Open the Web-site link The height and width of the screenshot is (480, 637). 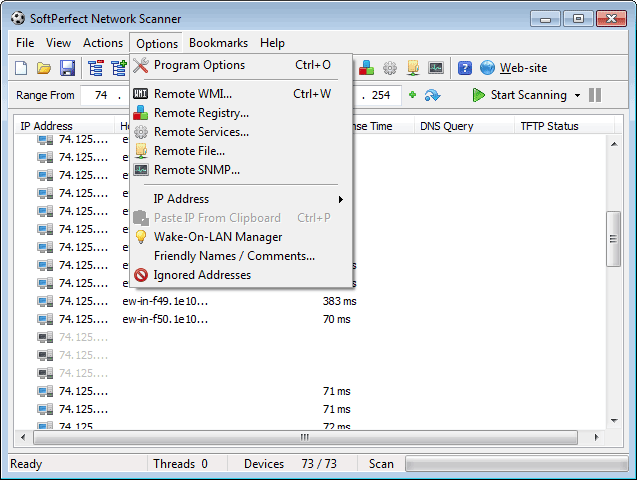523,68
